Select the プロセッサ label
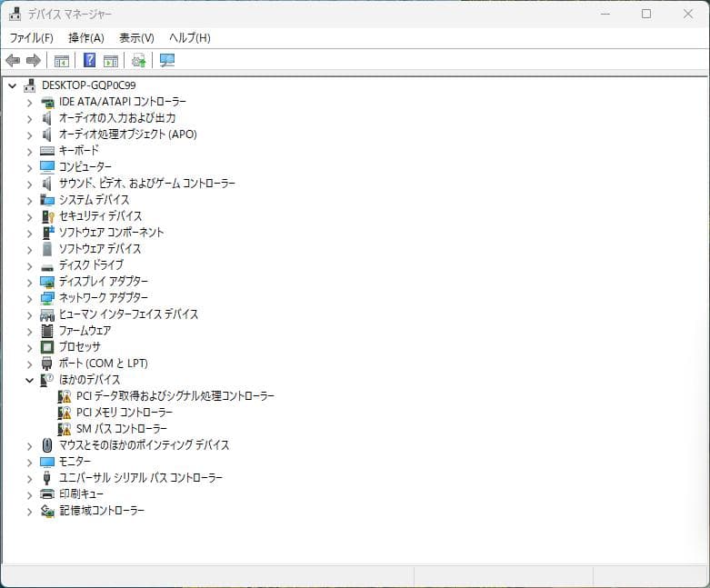 [x=80, y=347]
